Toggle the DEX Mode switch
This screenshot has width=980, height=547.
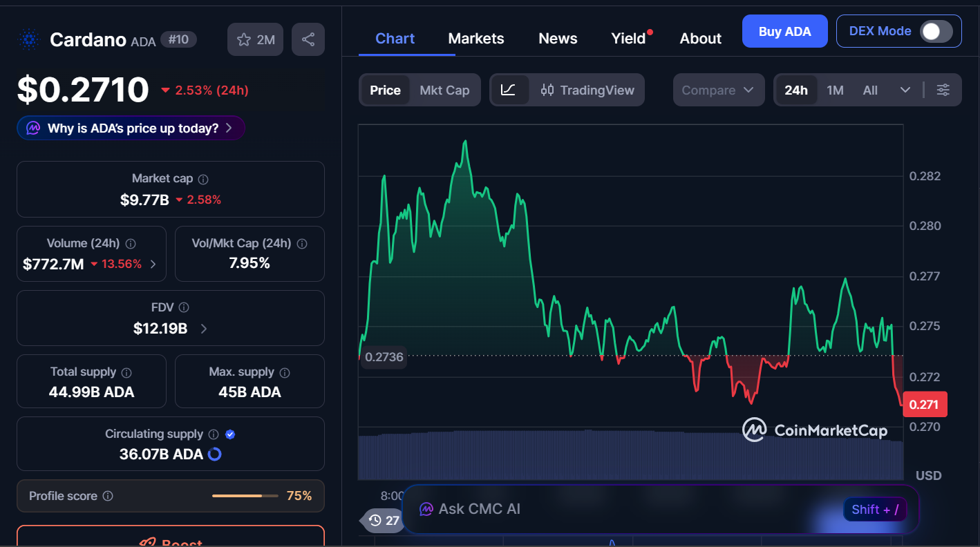pyautogui.click(x=936, y=31)
